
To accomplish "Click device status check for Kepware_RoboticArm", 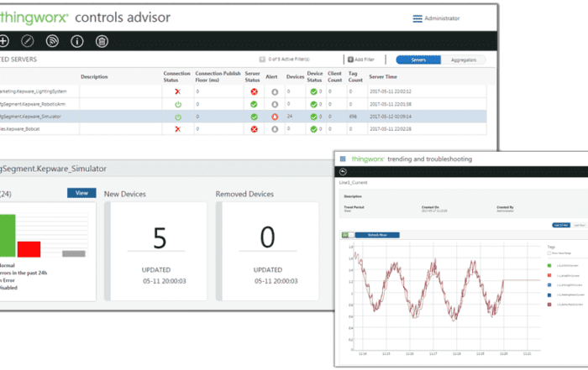I will click(313, 105).
